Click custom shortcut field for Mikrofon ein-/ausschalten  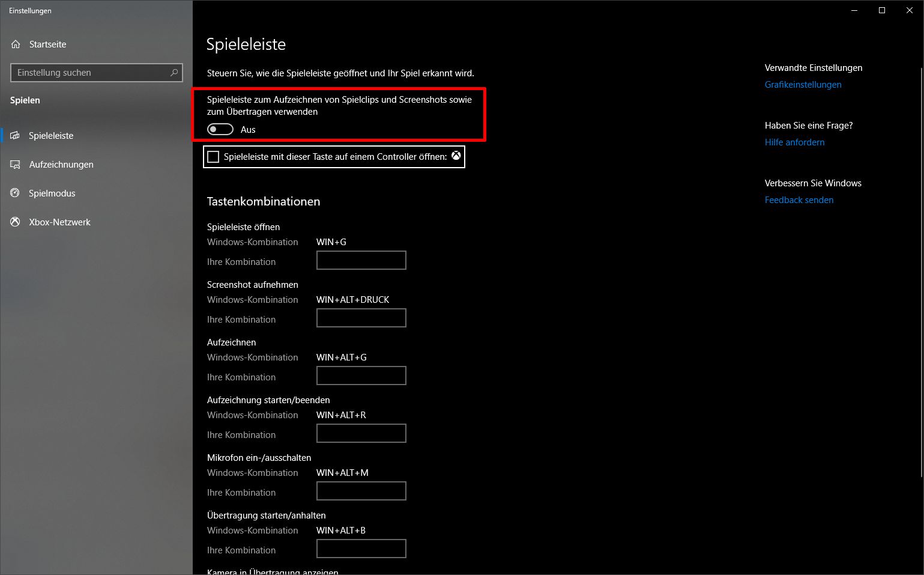pyautogui.click(x=361, y=491)
